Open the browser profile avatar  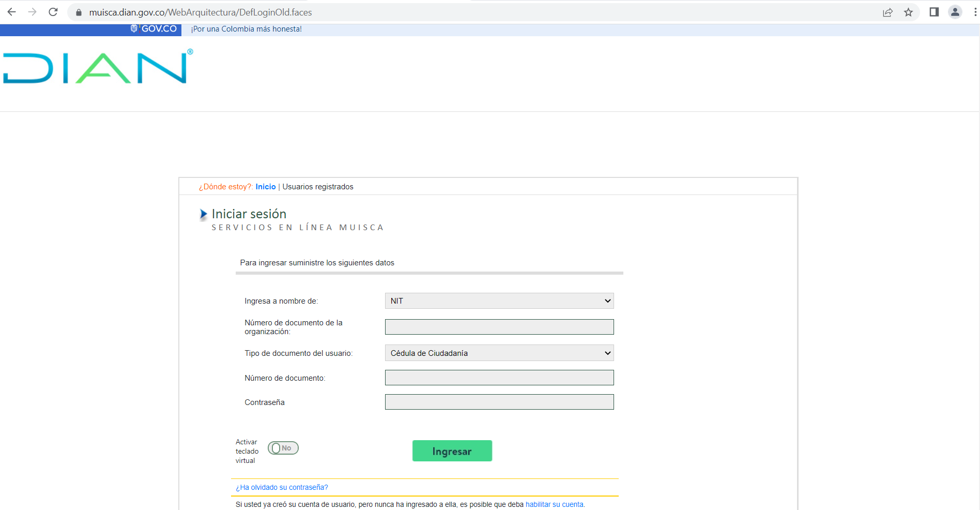pos(955,12)
